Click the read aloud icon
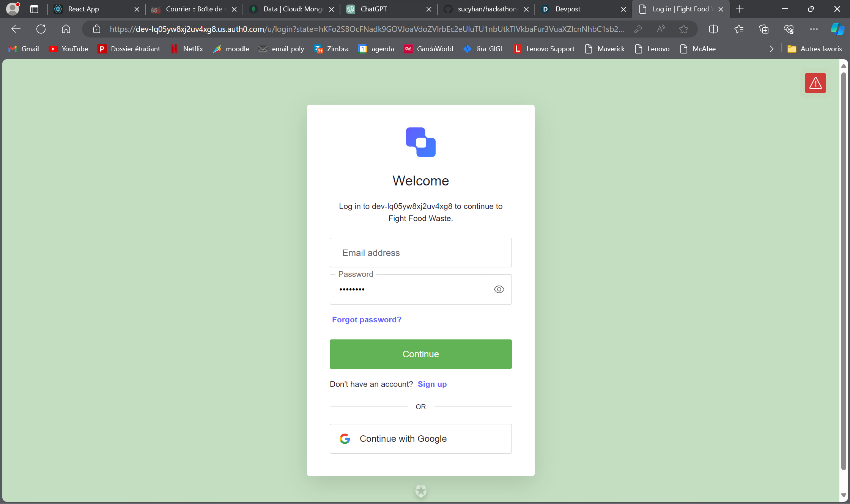The image size is (850, 504). click(661, 29)
